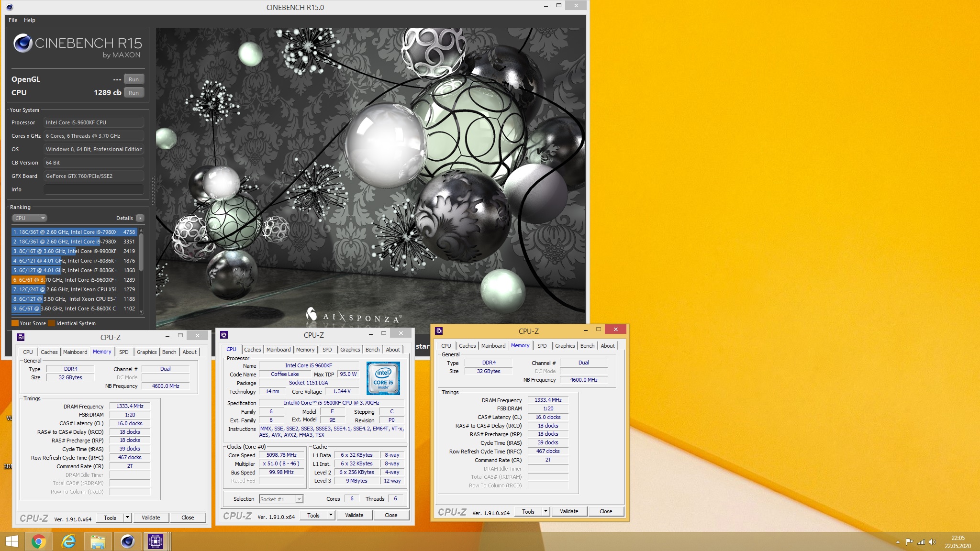Select ranking row 1 i9-7980X 4758
Screen dimensions: 980x551
coord(74,232)
